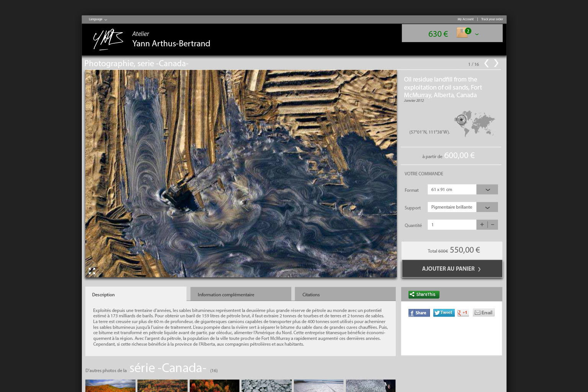Image resolution: width=588 pixels, height=392 pixels.
Task: Click the Photographie, serie -Canada- title
Action: point(136,64)
